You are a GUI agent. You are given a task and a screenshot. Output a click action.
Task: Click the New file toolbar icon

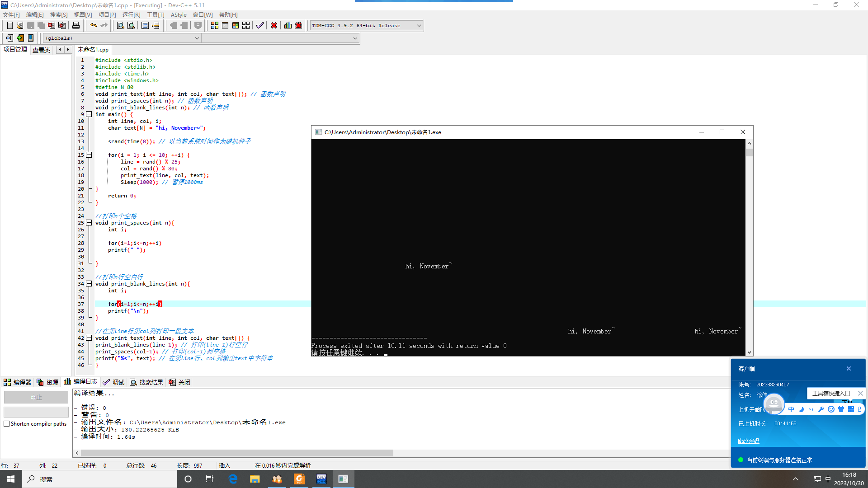pyautogui.click(x=9, y=26)
